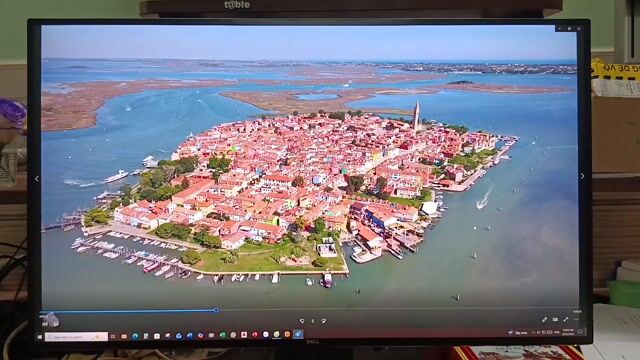Open the captions and subtitles options
Image resolution: width=640 pixels, height=360 pixels.
[55, 324]
